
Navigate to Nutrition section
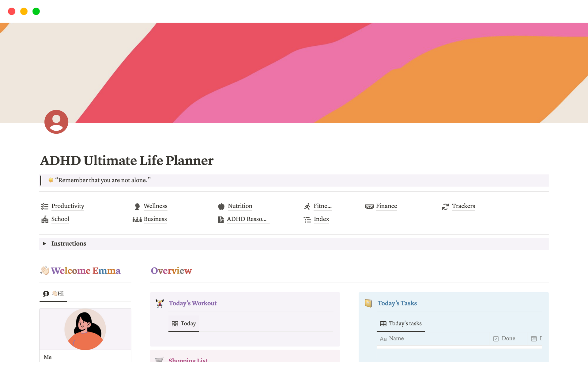(240, 206)
